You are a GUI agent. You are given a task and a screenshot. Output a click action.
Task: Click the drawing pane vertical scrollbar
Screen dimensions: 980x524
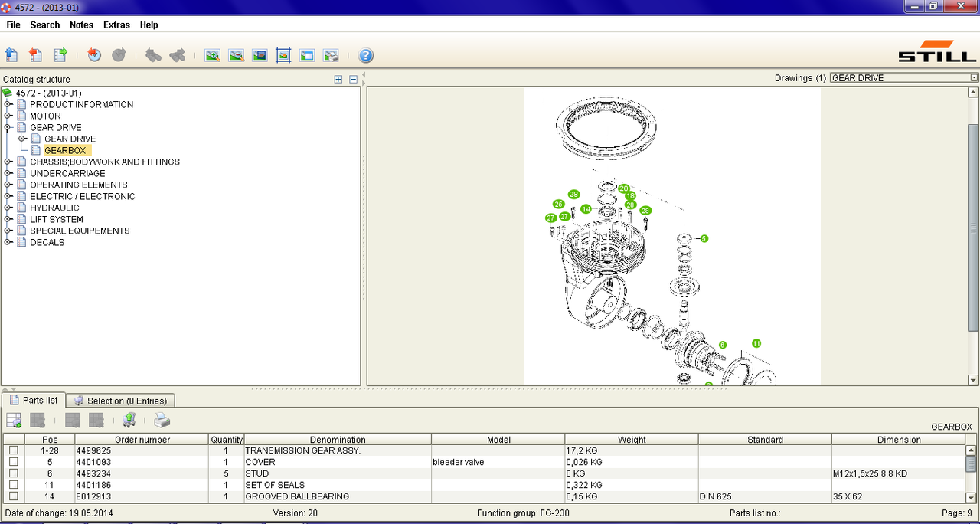click(973, 230)
